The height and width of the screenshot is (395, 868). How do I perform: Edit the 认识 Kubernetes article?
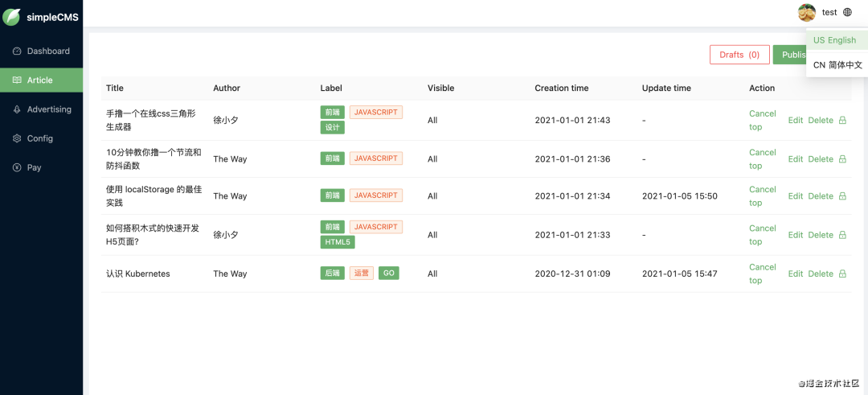click(796, 274)
